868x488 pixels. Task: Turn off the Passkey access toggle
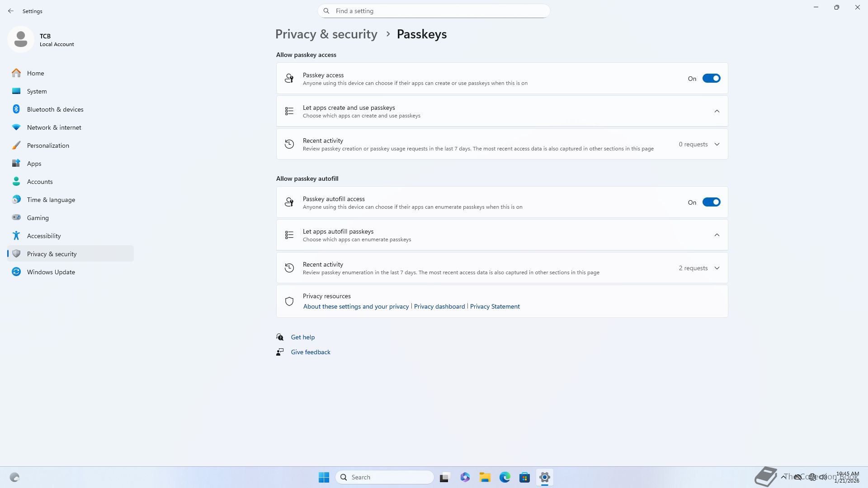pos(711,79)
